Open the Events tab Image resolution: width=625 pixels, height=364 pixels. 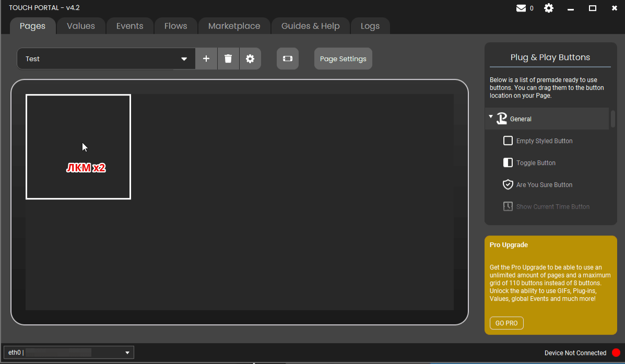point(130,26)
